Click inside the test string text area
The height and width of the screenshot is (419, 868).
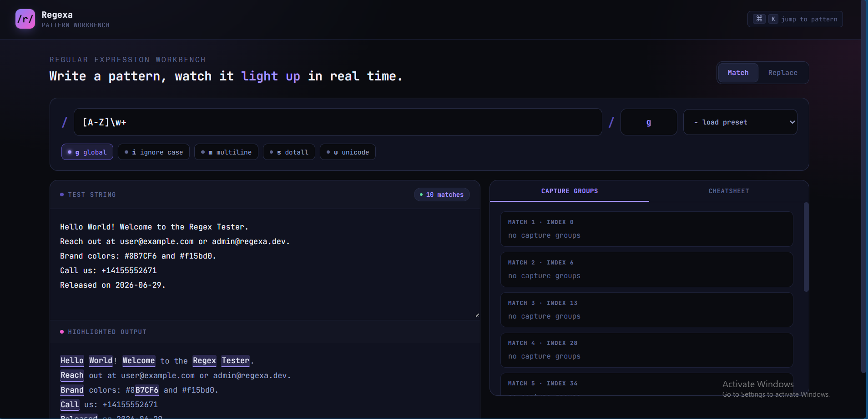click(265, 264)
